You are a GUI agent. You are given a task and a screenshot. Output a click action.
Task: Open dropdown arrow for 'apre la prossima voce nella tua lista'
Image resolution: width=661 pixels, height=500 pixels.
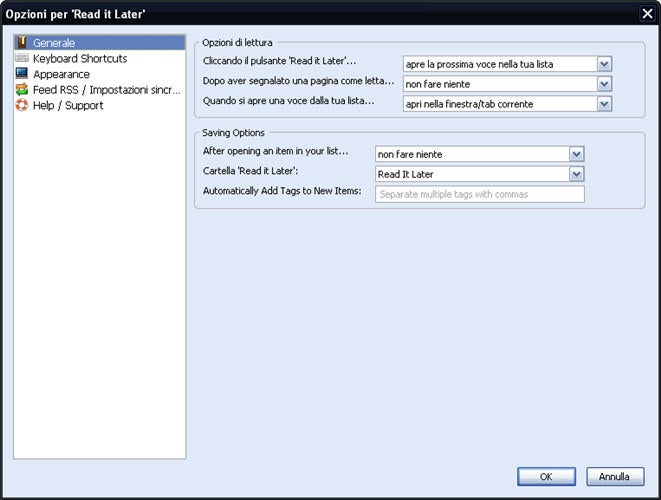pos(604,64)
